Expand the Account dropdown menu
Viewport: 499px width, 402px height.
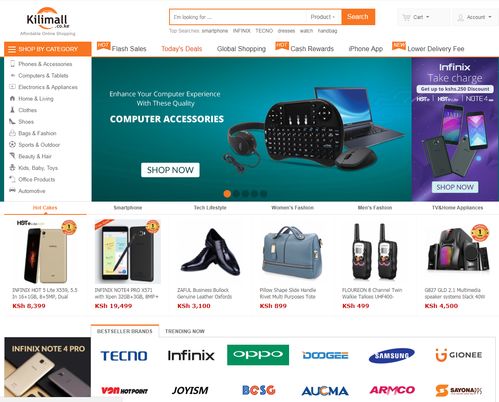tap(475, 17)
